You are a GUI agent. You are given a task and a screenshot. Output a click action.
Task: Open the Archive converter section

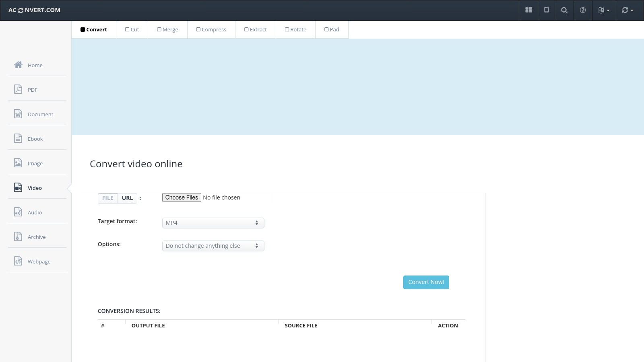pyautogui.click(x=37, y=237)
